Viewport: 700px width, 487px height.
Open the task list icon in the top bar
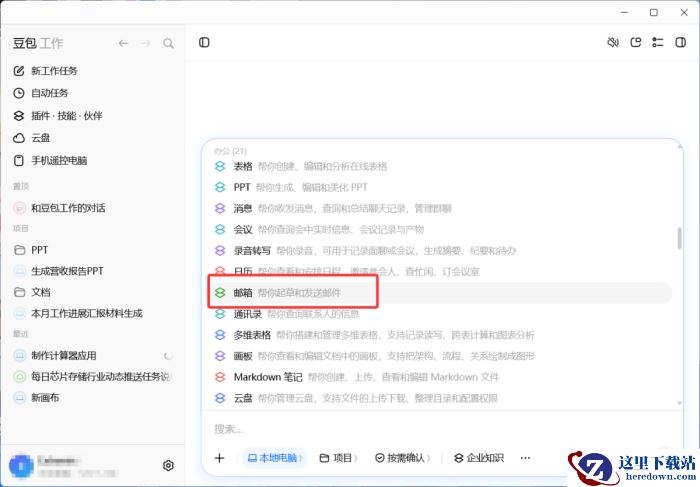(x=658, y=42)
